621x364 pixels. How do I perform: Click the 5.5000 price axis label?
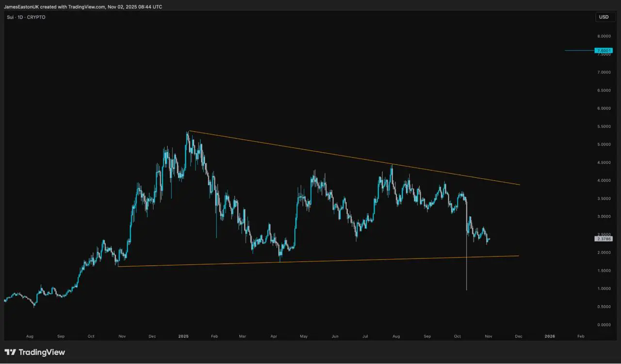[x=604, y=127]
